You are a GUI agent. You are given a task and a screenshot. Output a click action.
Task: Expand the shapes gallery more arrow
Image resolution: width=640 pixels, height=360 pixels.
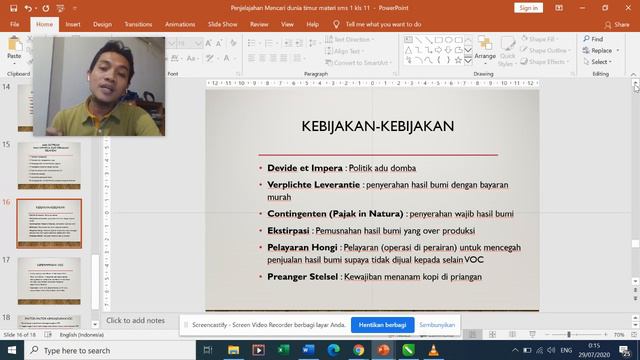[x=468, y=61]
